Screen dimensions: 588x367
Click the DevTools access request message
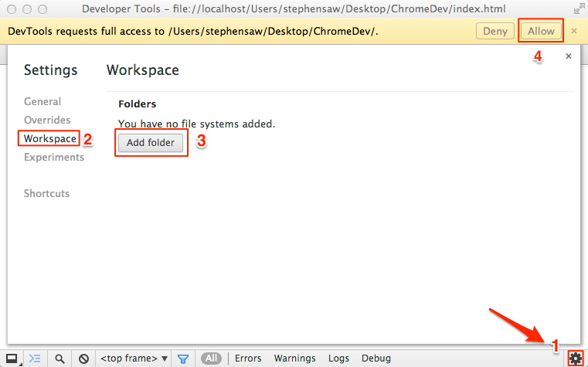coord(192,31)
